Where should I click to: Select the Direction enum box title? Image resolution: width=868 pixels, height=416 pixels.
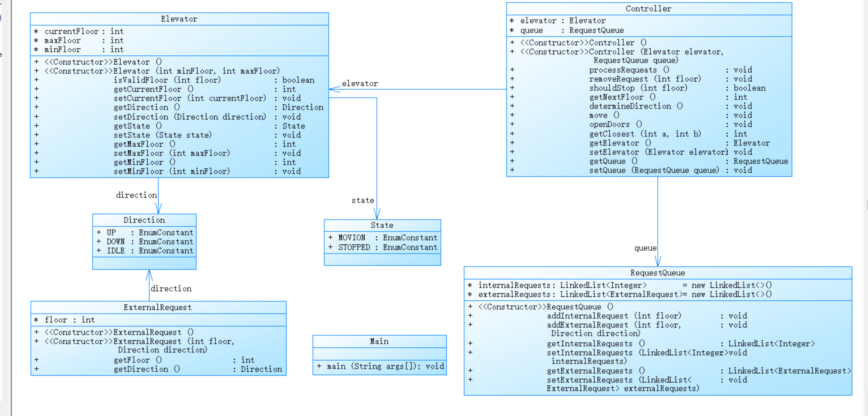click(144, 220)
